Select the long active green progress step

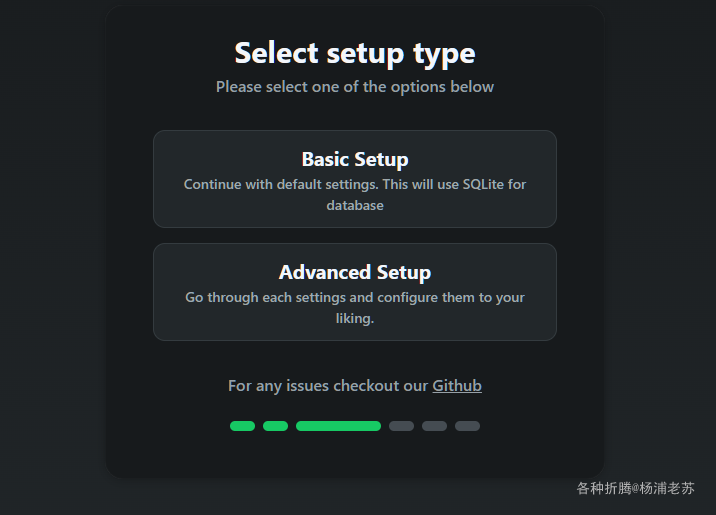click(x=338, y=426)
